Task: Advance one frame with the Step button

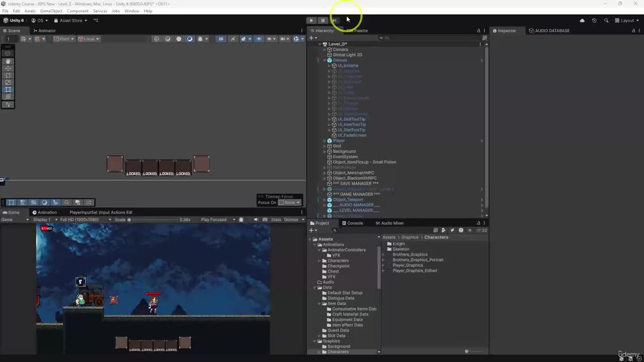Action: (x=334, y=20)
